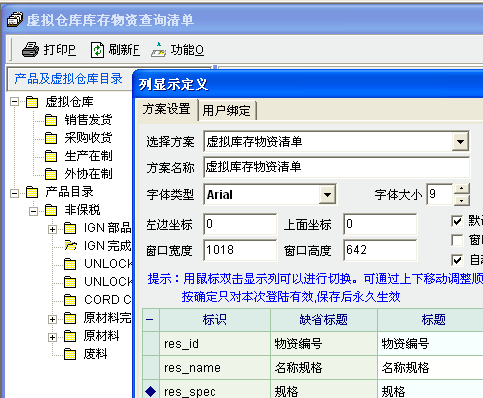Expand the 原材料完 tree node
Viewport: 483px width, 398px height.
coord(52,319)
